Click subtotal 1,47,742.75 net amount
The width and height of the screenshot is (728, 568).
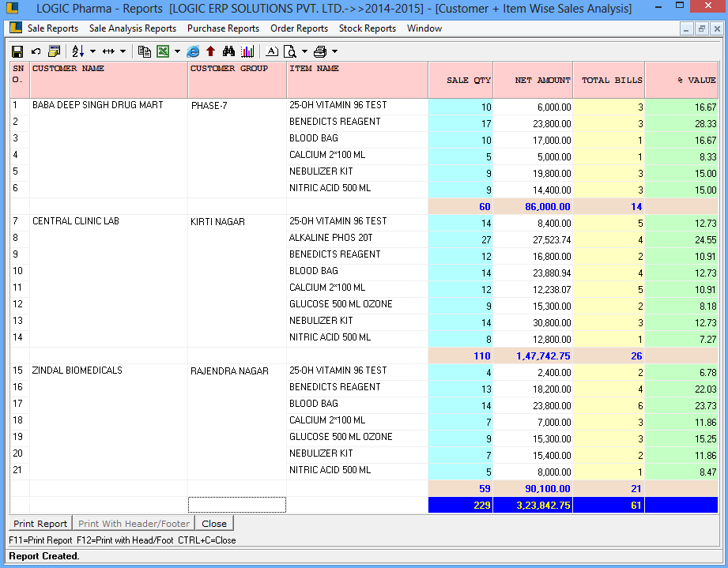[x=533, y=356]
